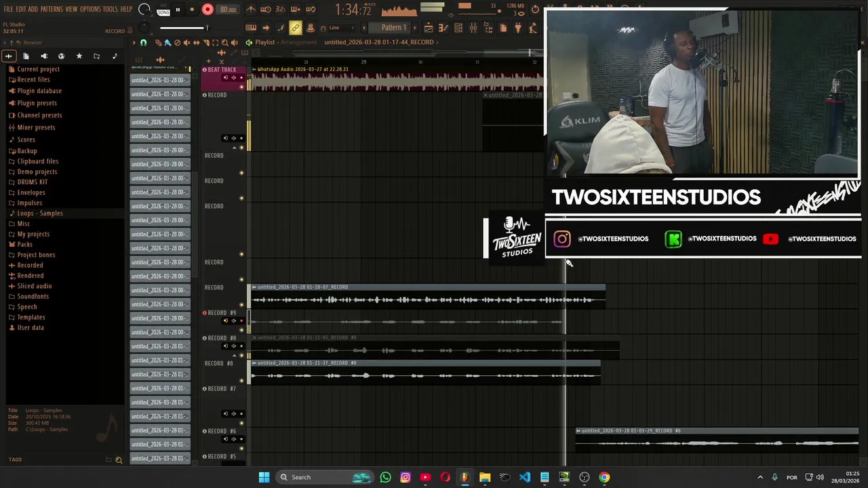Open the piano roll icon in toolbar

[442, 28]
